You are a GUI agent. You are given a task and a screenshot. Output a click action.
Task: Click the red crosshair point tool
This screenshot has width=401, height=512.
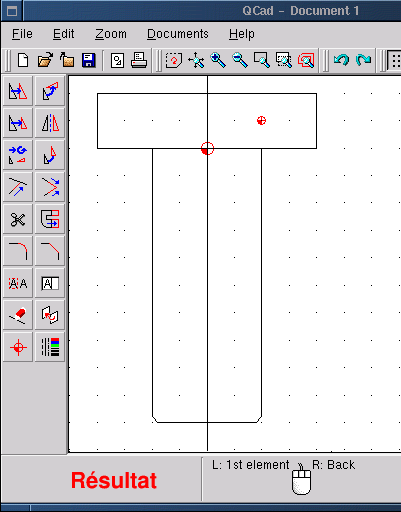[x=18, y=347]
